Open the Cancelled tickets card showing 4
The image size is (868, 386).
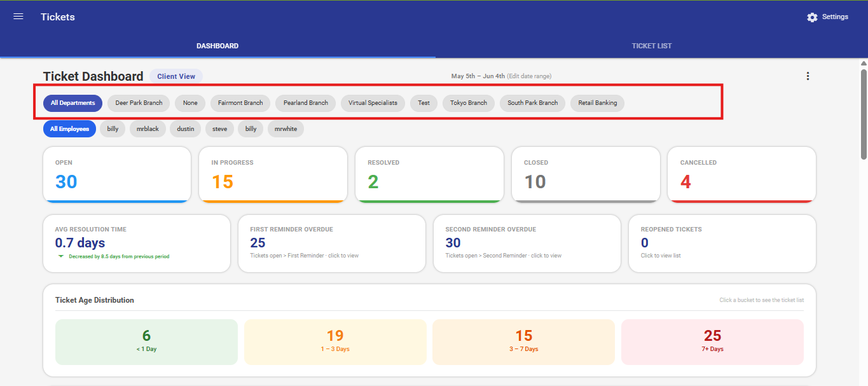point(741,175)
